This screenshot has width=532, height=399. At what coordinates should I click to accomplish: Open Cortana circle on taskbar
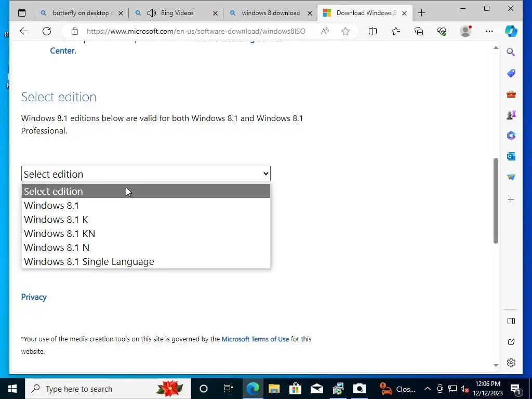tap(203, 389)
